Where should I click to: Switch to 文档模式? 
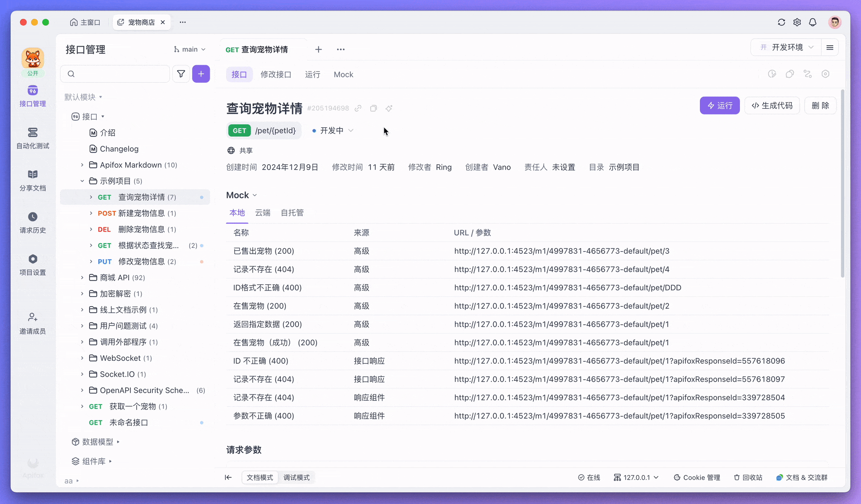(x=260, y=478)
